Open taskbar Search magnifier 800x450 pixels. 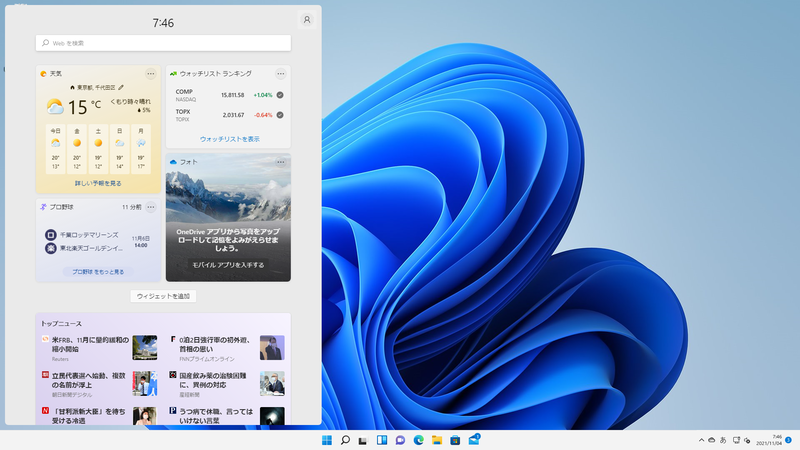[x=345, y=440]
